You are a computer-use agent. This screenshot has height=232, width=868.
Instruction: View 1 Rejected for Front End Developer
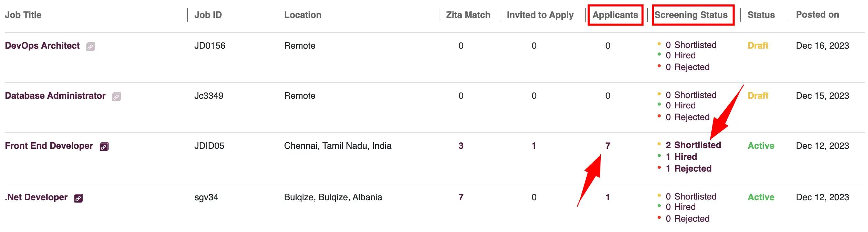coord(689,168)
